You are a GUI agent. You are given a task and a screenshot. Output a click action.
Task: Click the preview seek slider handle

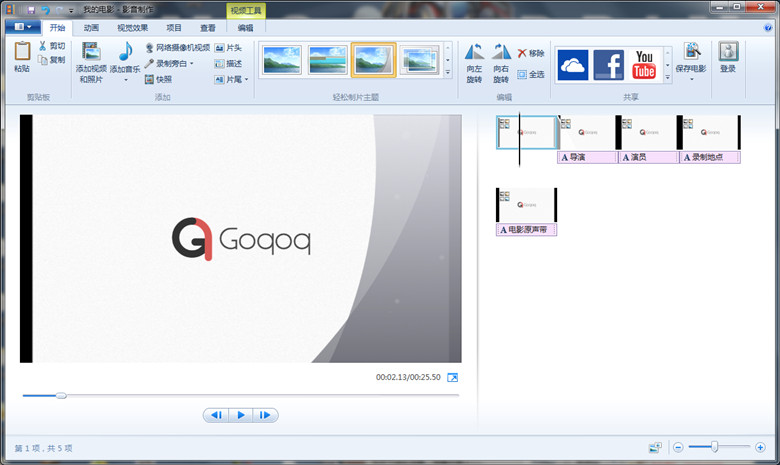pos(61,396)
